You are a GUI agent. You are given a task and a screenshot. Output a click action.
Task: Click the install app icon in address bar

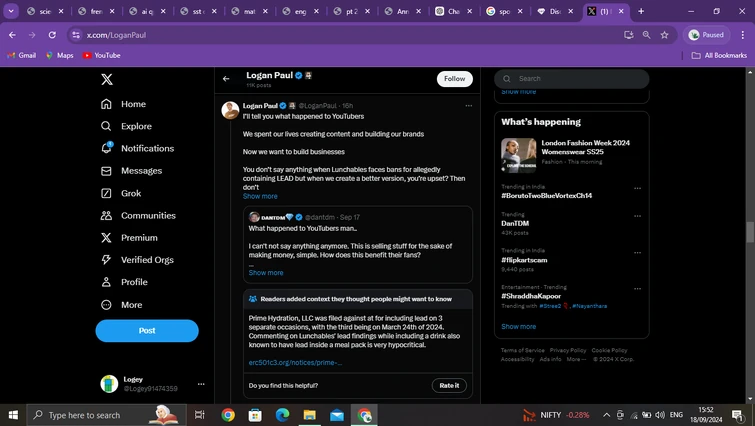(x=628, y=35)
